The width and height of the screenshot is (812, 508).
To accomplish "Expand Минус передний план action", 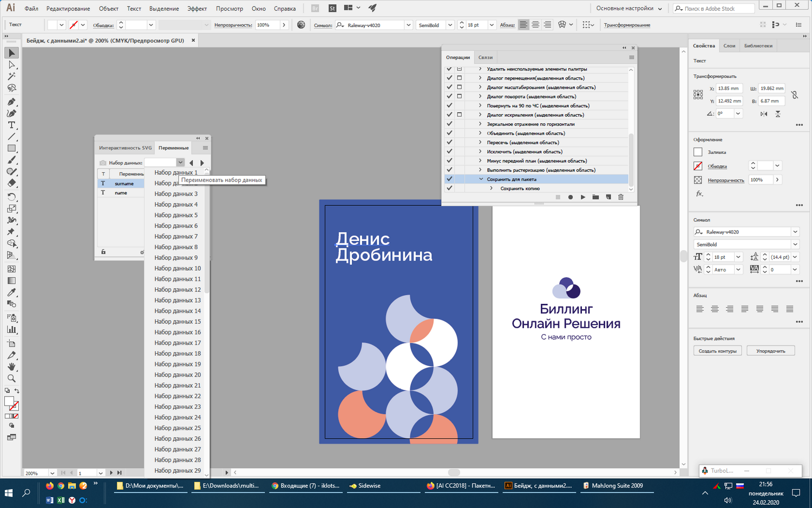I will pyautogui.click(x=480, y=161).
